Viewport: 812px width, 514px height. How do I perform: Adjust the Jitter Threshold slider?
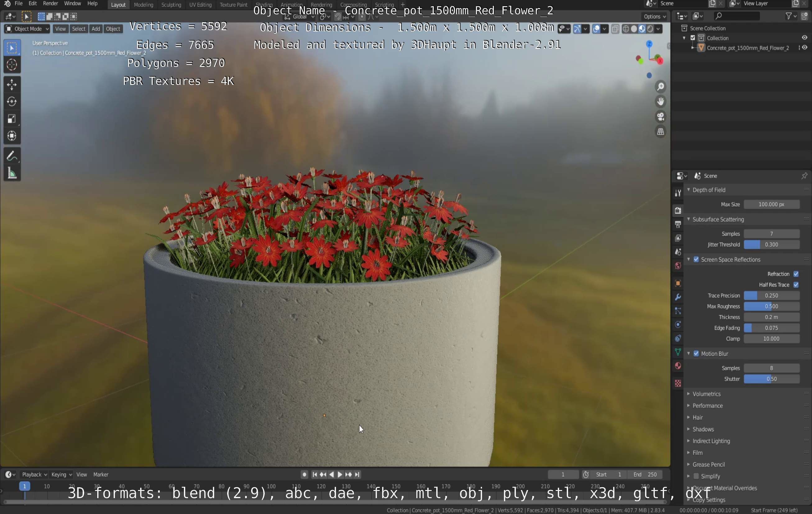tap(771, 245)
